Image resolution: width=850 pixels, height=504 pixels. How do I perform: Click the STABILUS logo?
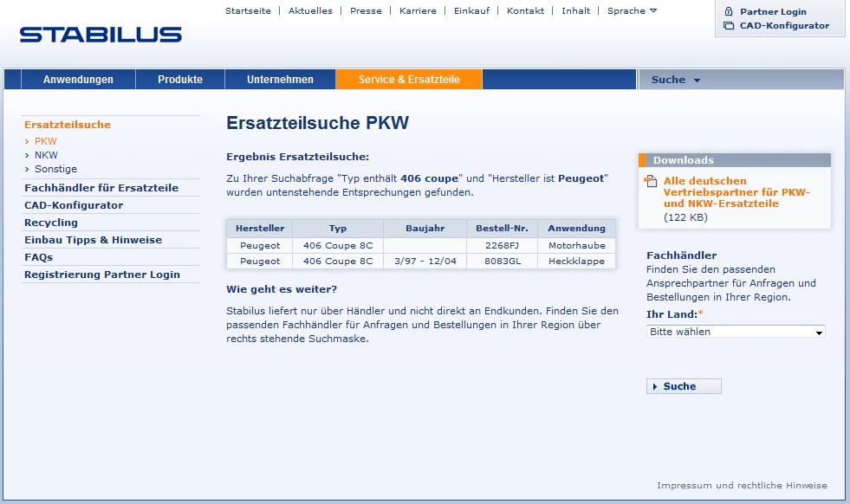point(101,35)
